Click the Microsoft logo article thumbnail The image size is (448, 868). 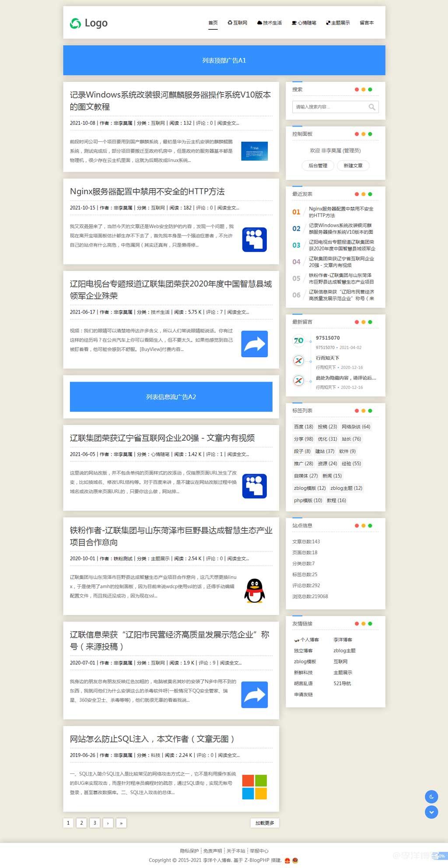[x=254, y=787]
